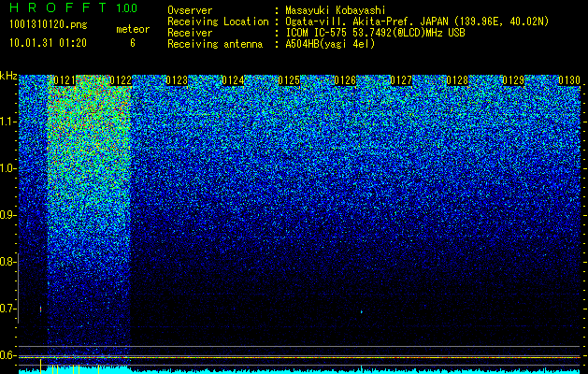Click the Receiving Location field label
Image resolution: width=588 pixels, height=374 pixels.
click(218, 22)
